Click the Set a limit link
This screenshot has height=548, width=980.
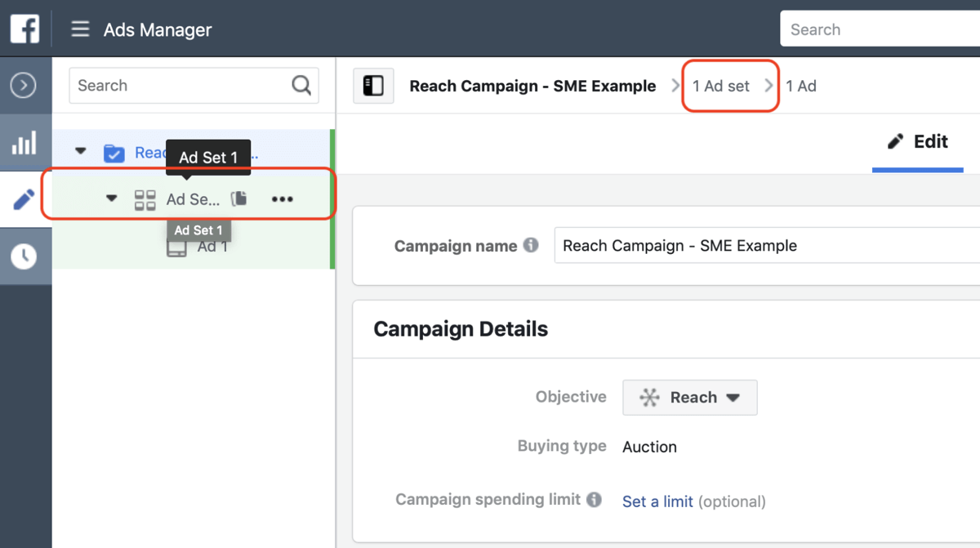657,501
